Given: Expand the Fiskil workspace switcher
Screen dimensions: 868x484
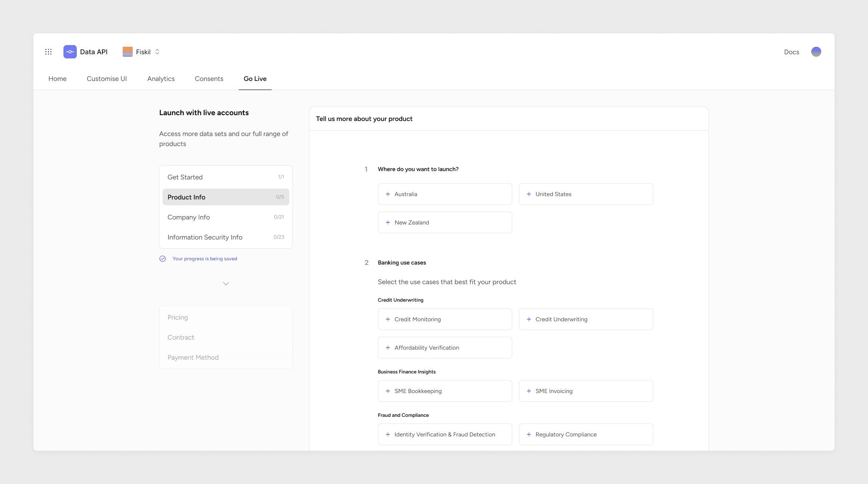Looking at the screenshot, I should point(157,52).
